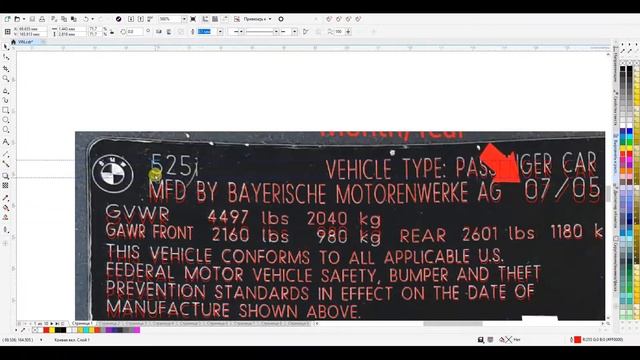The image size is (640, 360).
Task: Click the Print icon
Action: (x=42, y=19)
